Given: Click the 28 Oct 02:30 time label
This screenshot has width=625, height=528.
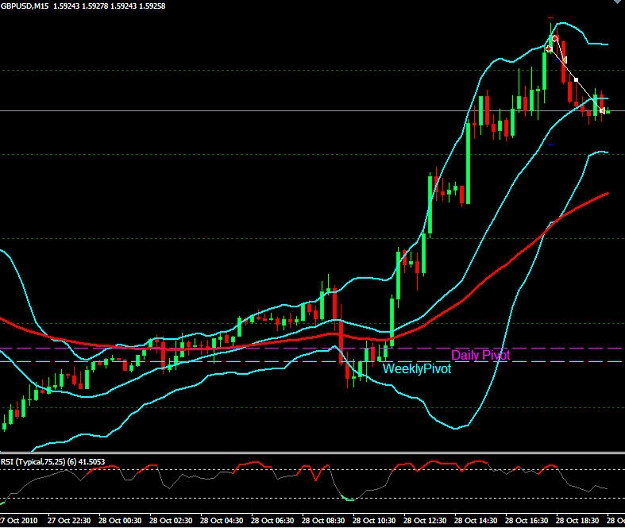Looking at the screenshot, I should click(x=171, y=520).
